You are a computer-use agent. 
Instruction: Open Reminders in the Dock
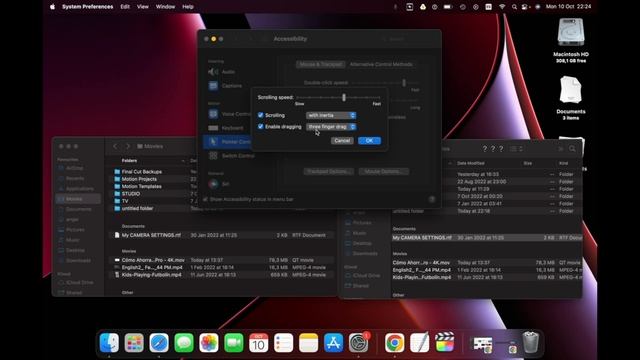[x=284, y=342]
